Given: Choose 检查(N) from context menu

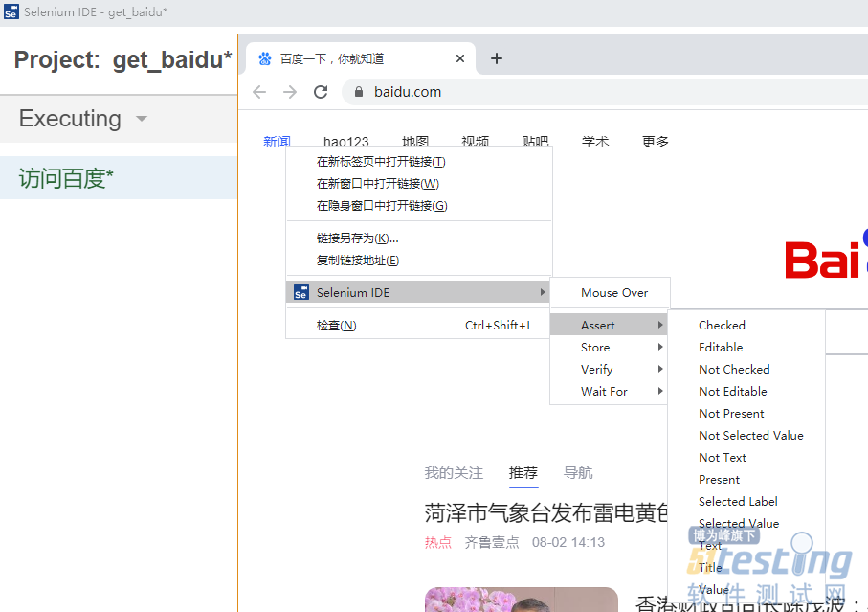Looking at the screenshot, I should pyautogui.click(x=419, y=325).
